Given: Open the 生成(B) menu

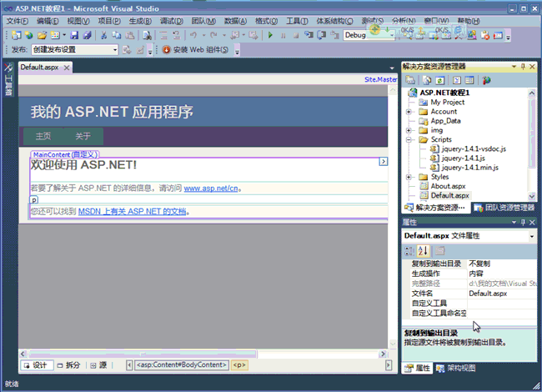Looking at the screenshot, I should (140, 21).
